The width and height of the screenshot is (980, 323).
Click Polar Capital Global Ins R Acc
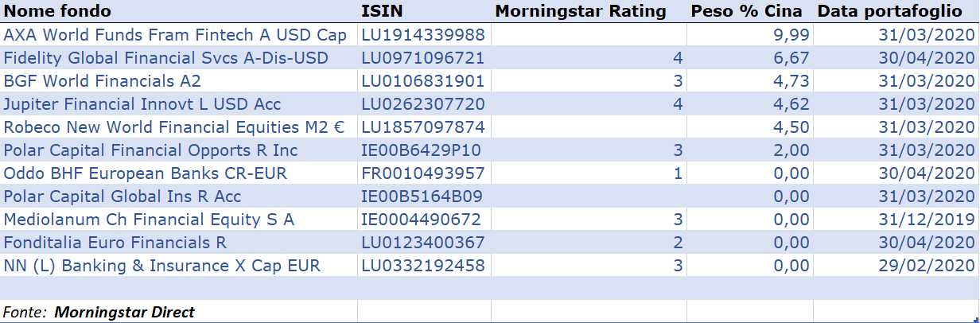coord(122,197)
